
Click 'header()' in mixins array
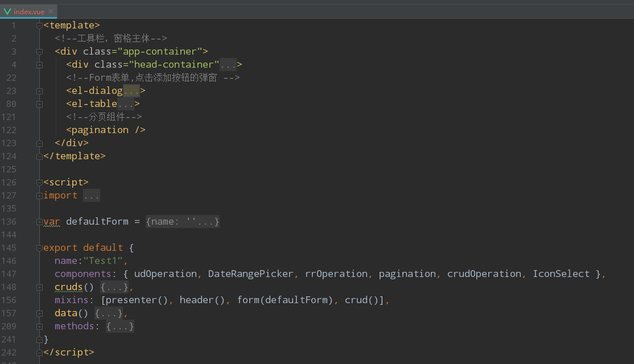(x=202, y=300)
